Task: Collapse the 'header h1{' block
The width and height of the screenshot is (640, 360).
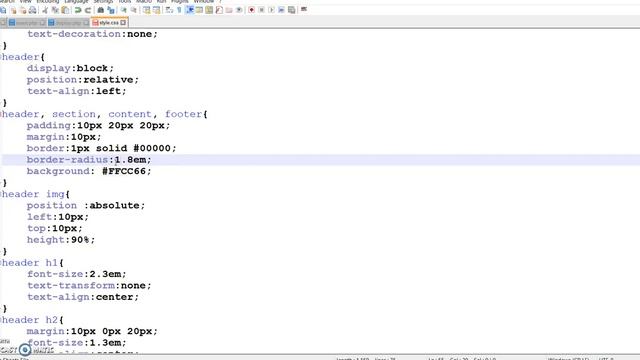Action: [x=1, y=262]
